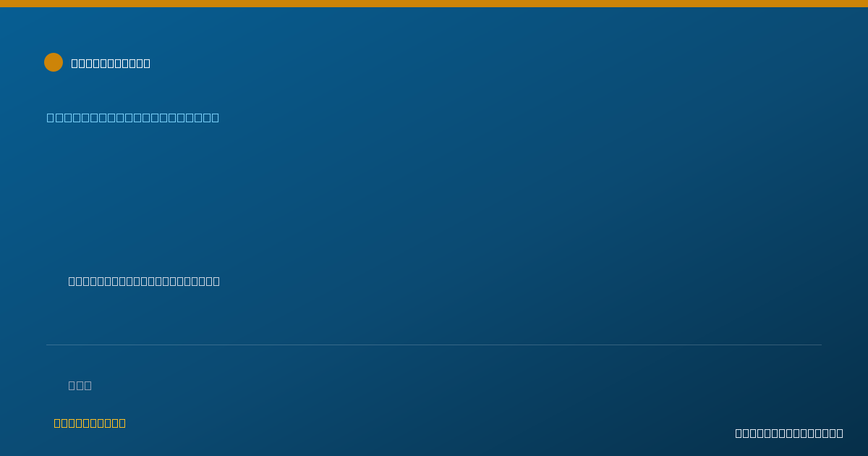This screenshot has height=456, width=868.
Task: Click the white text line above the divider
Action: [x=144, y=281]
